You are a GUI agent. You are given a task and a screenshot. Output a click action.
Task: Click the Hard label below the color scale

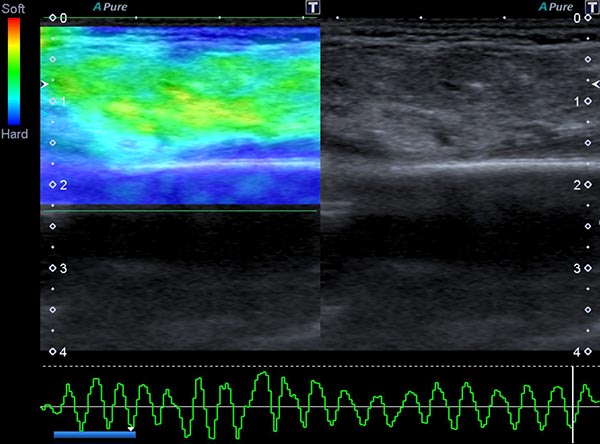(x=14, y=133)
